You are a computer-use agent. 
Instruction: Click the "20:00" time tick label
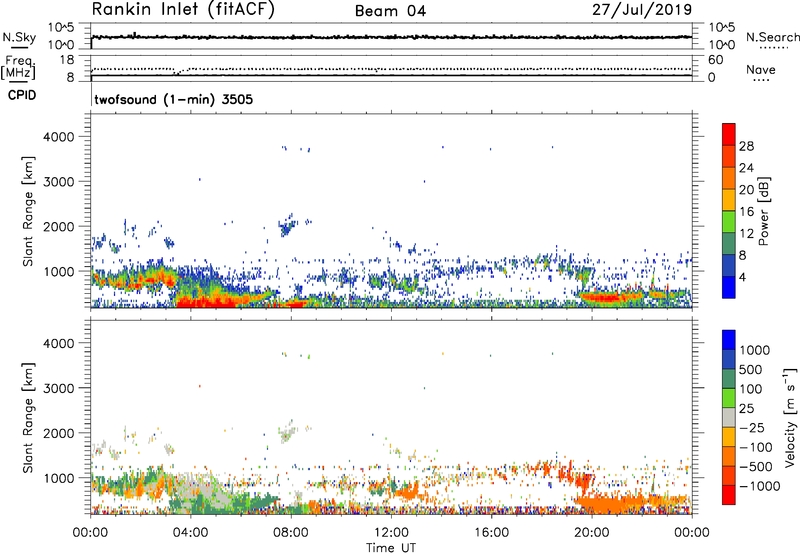point(591,533)
